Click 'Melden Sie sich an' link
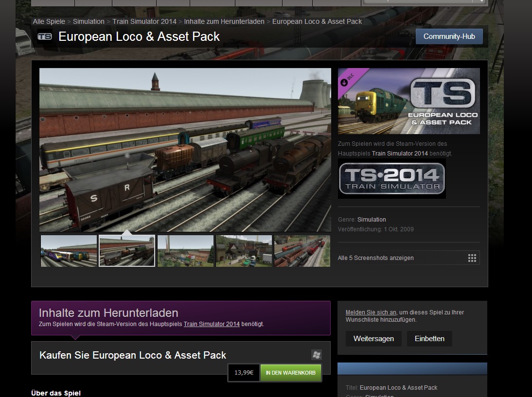The width and height of the screenshot is (532, 397). [x=371, y=312]
